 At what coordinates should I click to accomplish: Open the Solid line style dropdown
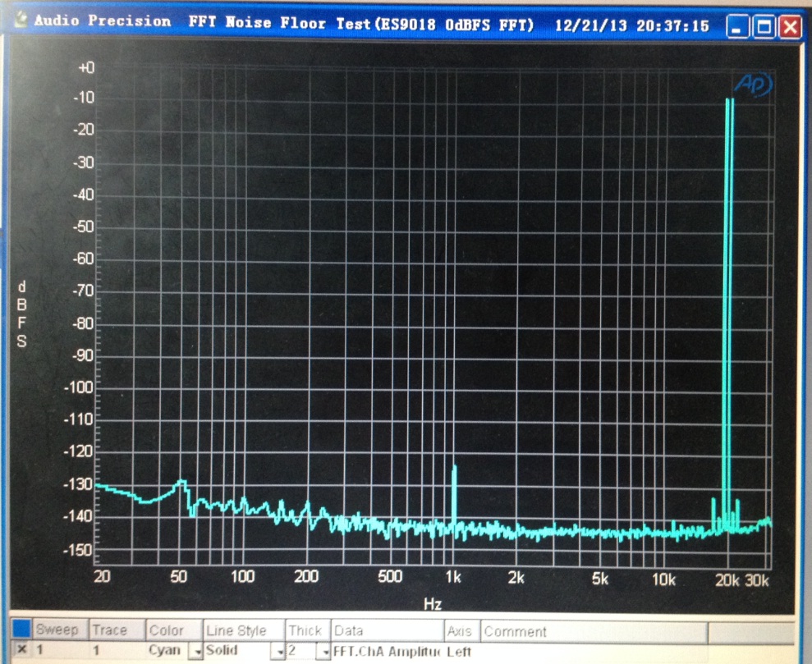(278, 651)
